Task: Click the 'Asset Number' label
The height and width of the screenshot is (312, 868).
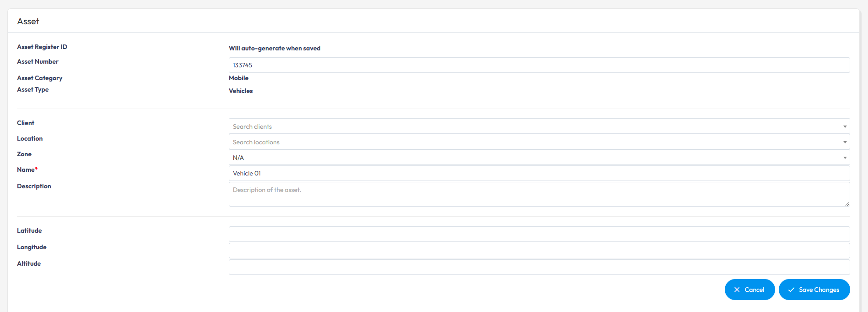Action: coord(38,61)
